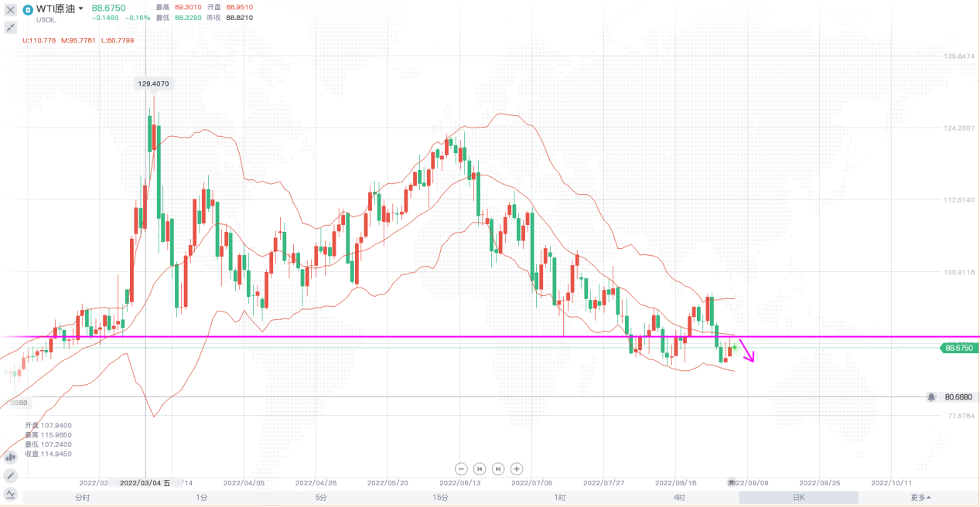The height and width of the screenshot is (507, 980).
Task: Select the 1分 timeframe tab
Action: click(x=202, y=498)
